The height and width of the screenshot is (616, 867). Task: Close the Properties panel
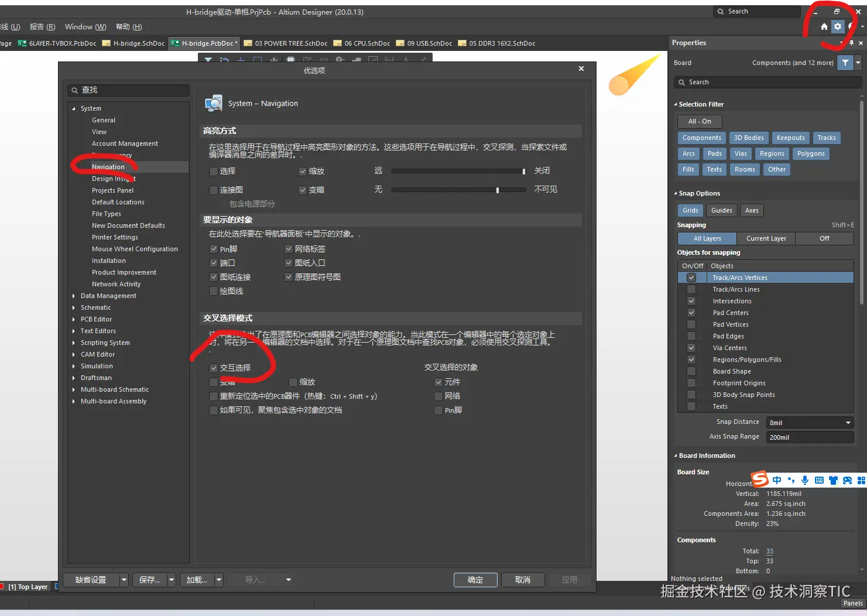[861, 43]
